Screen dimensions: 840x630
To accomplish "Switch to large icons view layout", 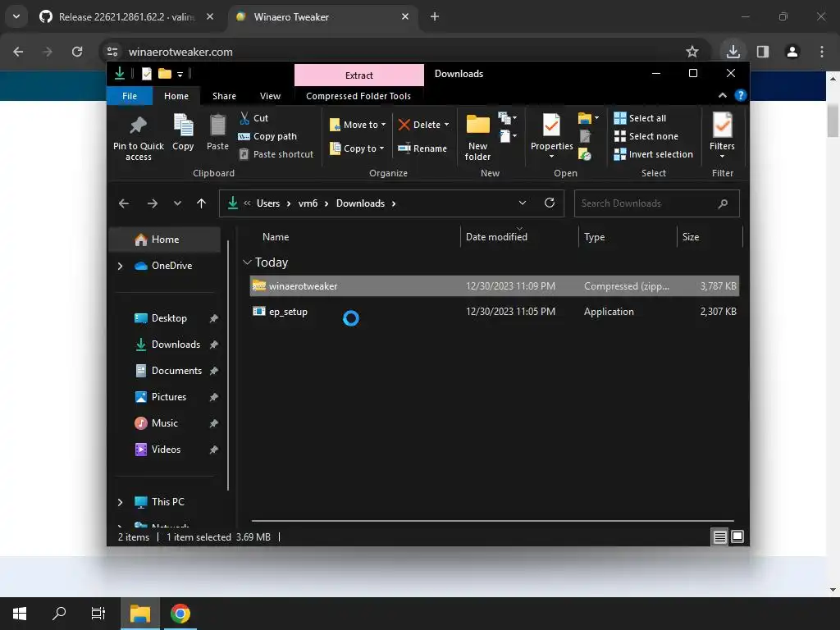I will tap(737, 536).
